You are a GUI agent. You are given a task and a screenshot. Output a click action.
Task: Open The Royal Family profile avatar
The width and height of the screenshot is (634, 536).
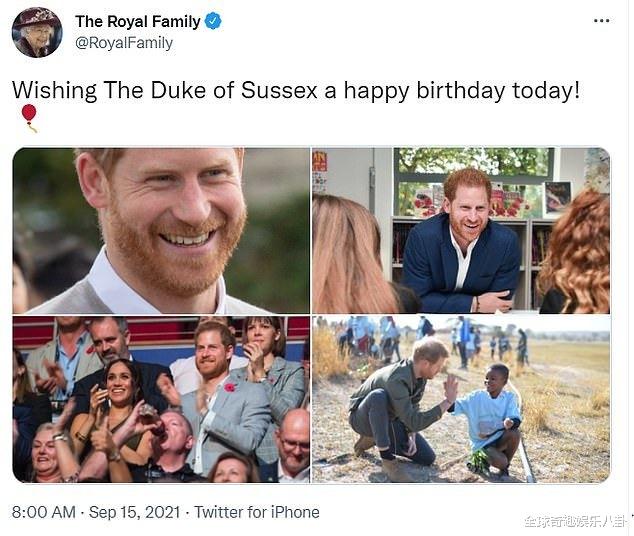click(37, 32)
